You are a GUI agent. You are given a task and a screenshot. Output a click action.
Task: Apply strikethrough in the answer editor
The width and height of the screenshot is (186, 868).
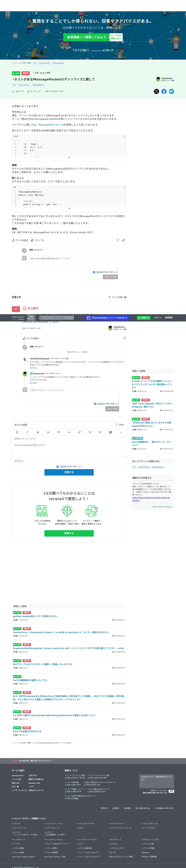click(x=38, y=432)
